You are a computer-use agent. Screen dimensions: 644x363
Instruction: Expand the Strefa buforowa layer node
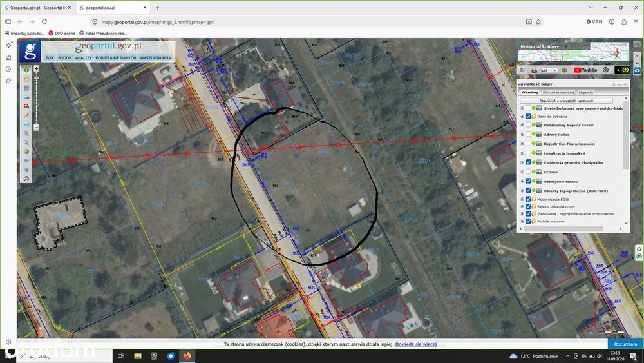pos(522,108)
